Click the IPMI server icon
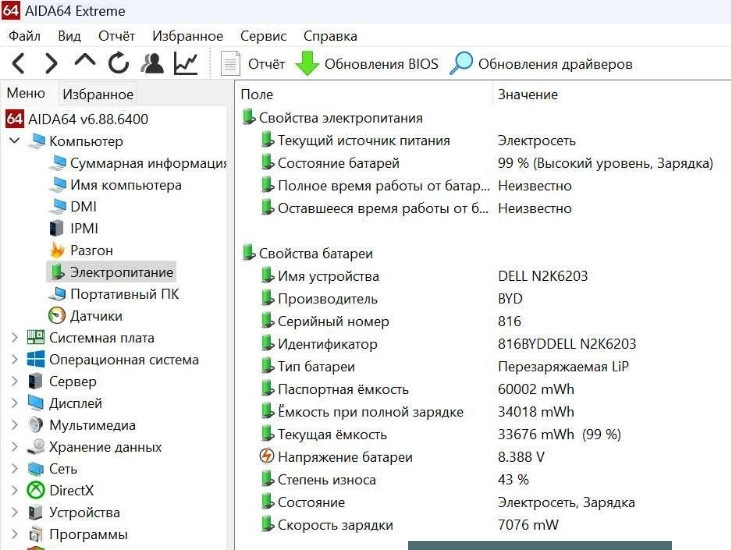 (56, 228)
